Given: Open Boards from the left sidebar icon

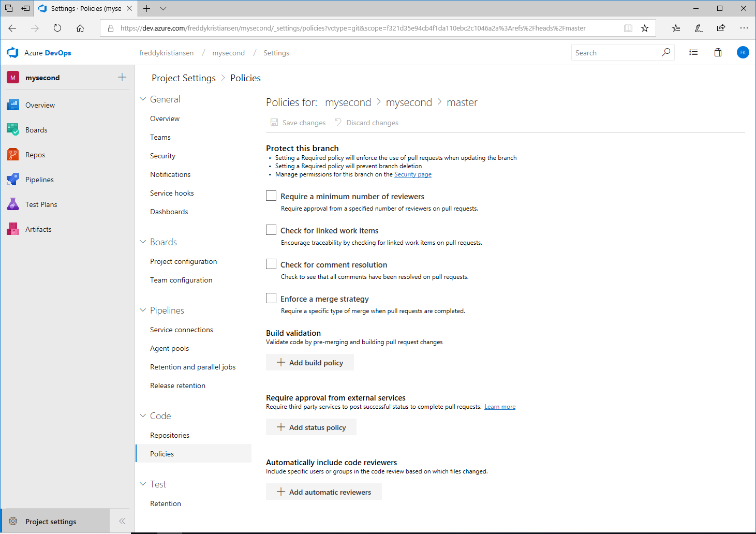Looking at the screenshot, I should [13, 130].
